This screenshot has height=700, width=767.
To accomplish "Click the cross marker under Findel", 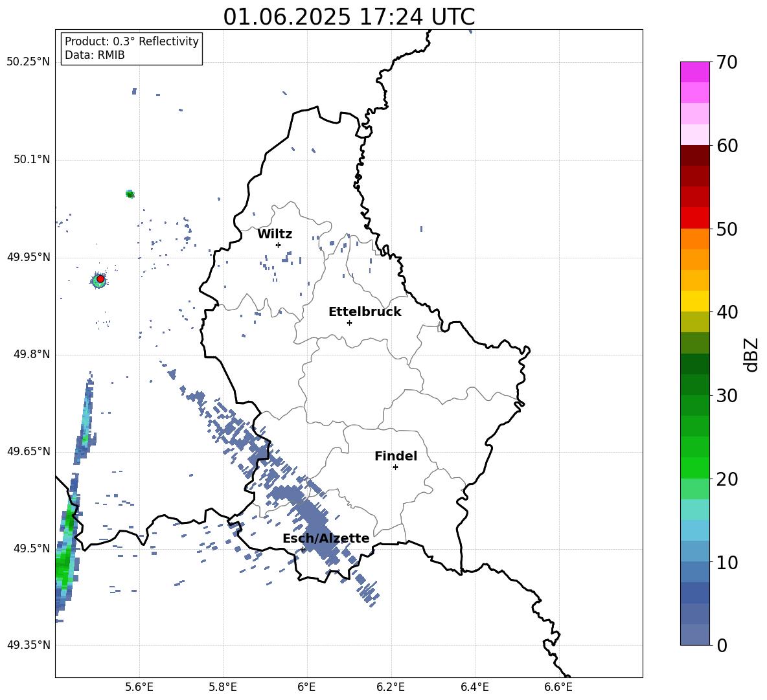I will [x=395, y=468].
